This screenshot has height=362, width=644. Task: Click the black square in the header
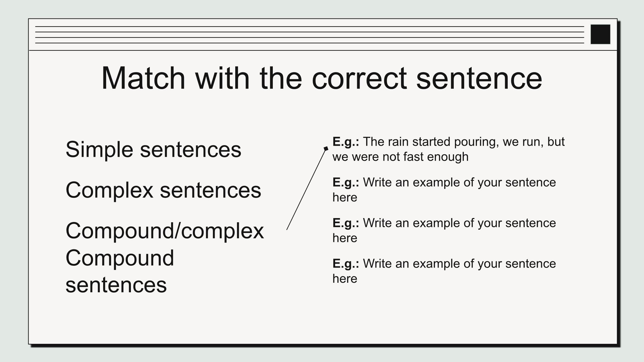(x=600, y=34)
